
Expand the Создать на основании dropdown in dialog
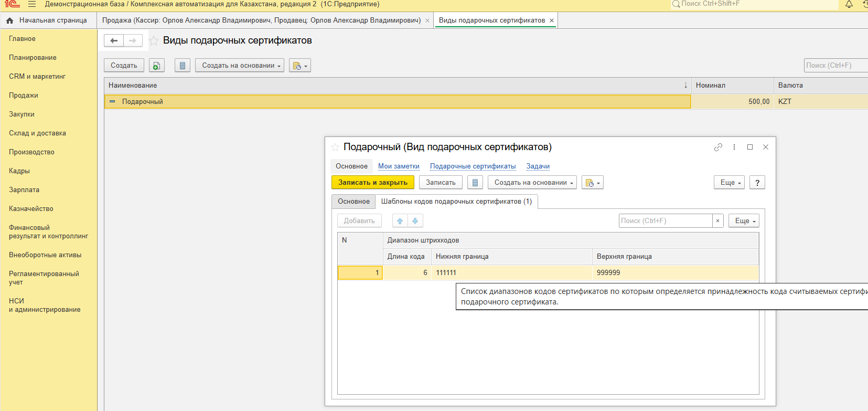(x=532, y=183)
